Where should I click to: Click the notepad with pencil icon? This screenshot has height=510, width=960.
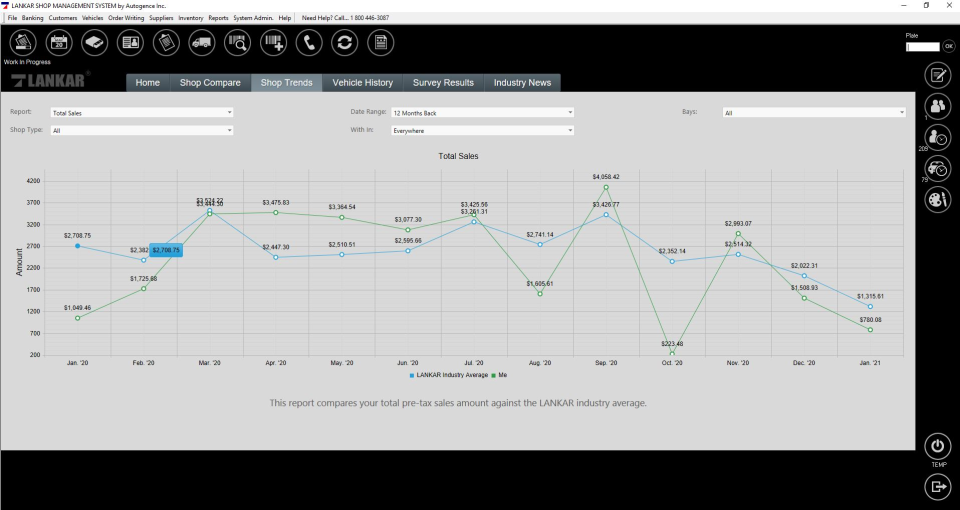click(x=937, y=75)
